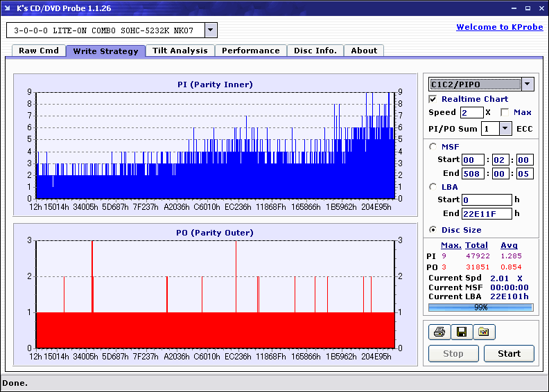This screenshot has width=549, height=392.
Task: Click the print chart icon
Action: [439, 332]
